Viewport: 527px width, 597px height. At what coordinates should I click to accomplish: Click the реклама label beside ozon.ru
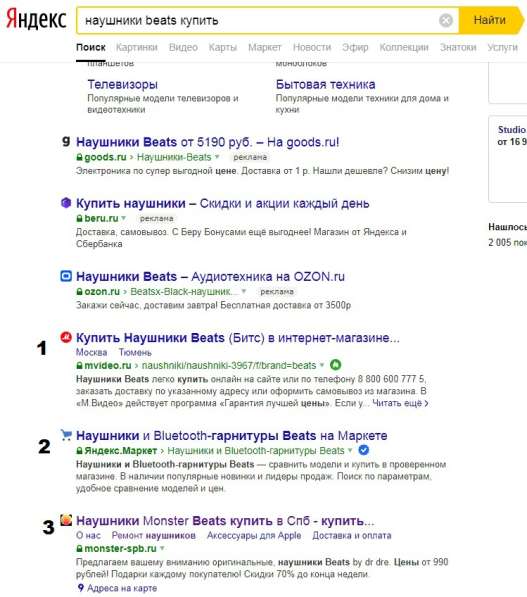277,292
